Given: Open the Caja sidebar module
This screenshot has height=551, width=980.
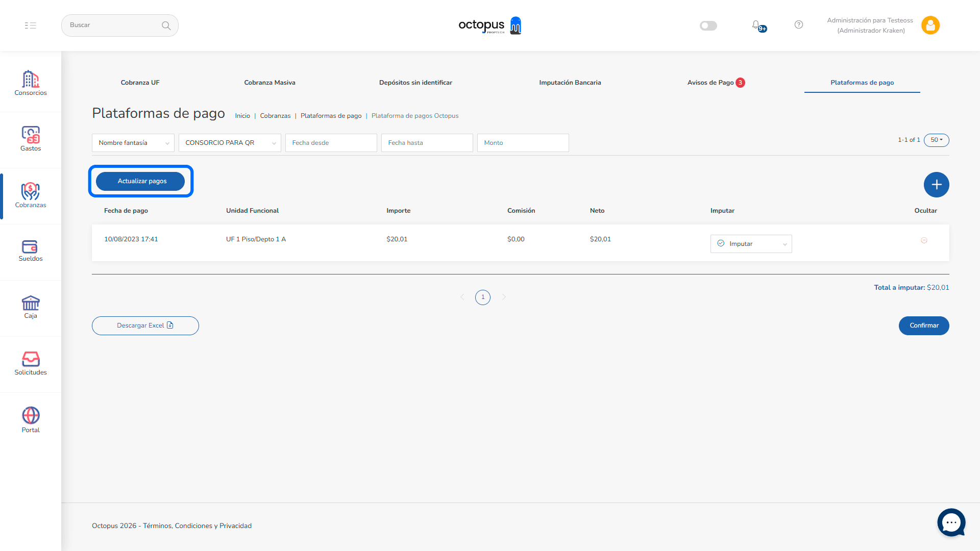Looking at the screenshot, I should tap(31, 307).
